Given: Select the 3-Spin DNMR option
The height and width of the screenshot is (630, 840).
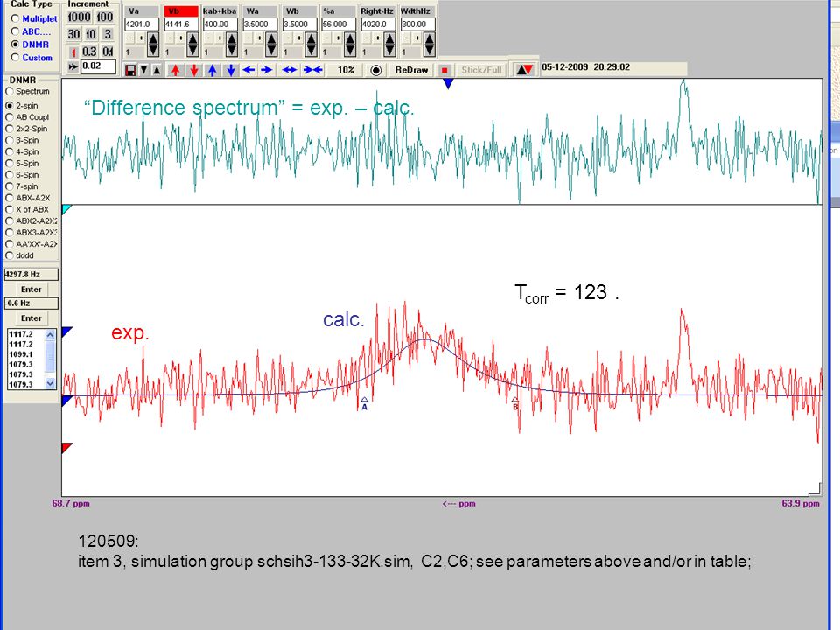Looking at the screenshot, I should click(x=23, y=140).
